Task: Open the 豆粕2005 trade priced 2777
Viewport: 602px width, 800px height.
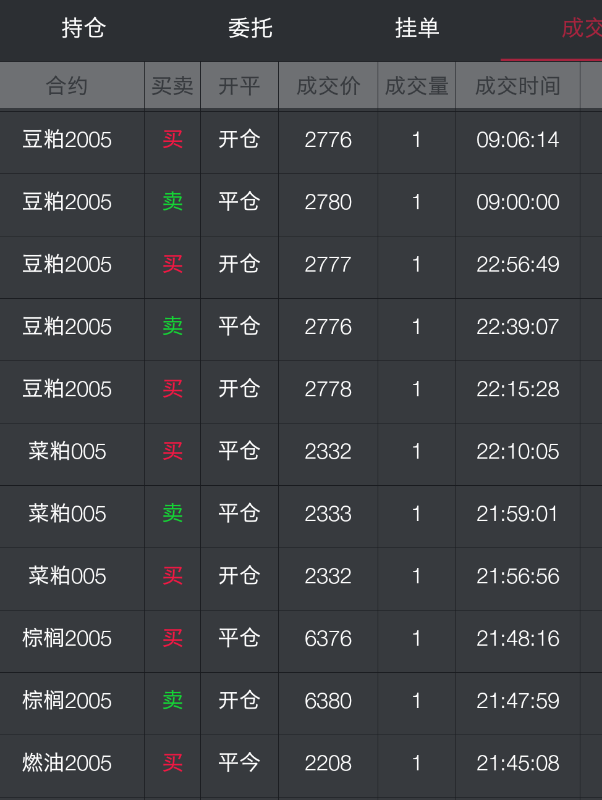Action: click(300, 265)
